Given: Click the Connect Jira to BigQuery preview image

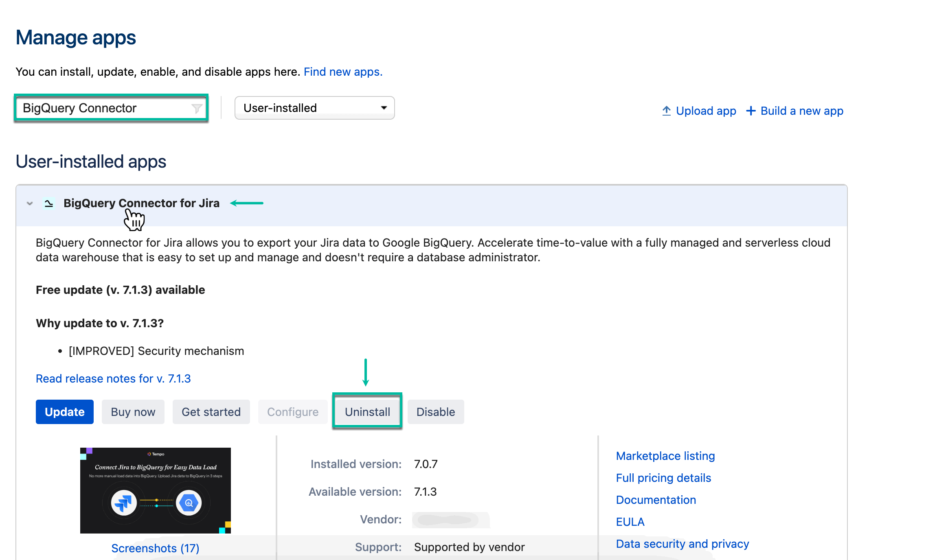Looking at the screenshot, I should point(155,490).
